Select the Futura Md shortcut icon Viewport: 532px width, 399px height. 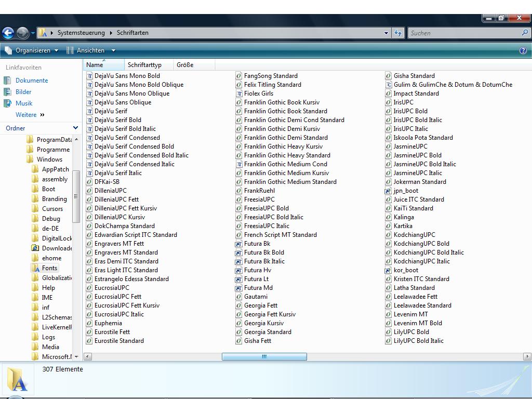coord(239,288)
